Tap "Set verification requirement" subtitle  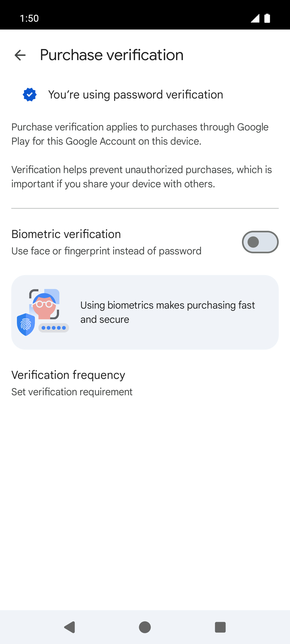pyautogui.click(x=72, y=392)
